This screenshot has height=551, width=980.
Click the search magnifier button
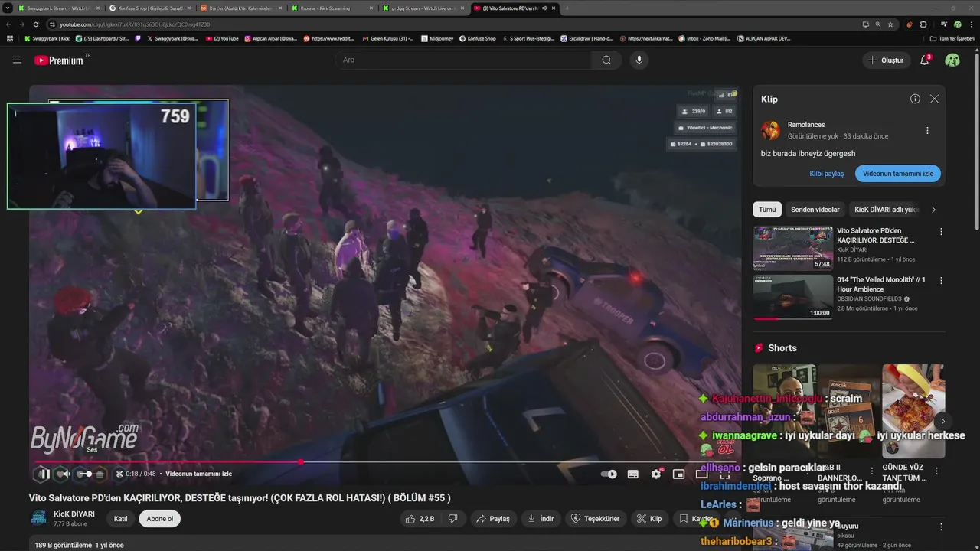click(606, 60)
